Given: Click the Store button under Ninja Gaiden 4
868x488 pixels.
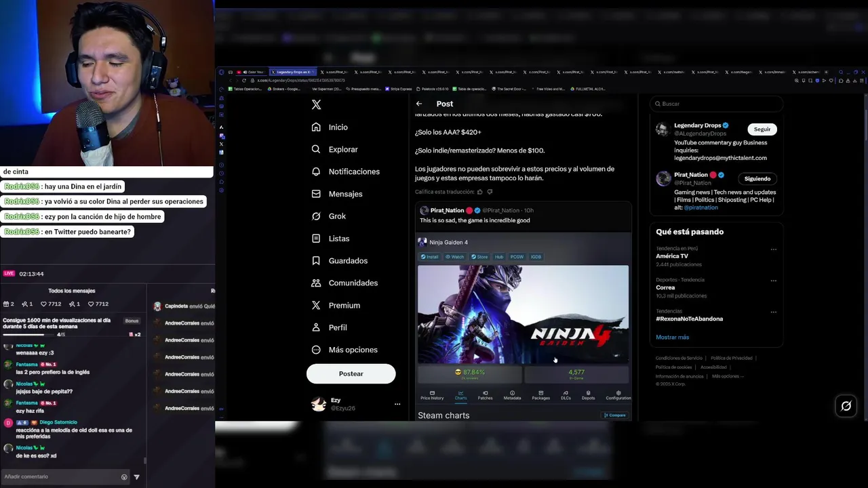Looking at the screenshot, I should click(x=479, y=257).
